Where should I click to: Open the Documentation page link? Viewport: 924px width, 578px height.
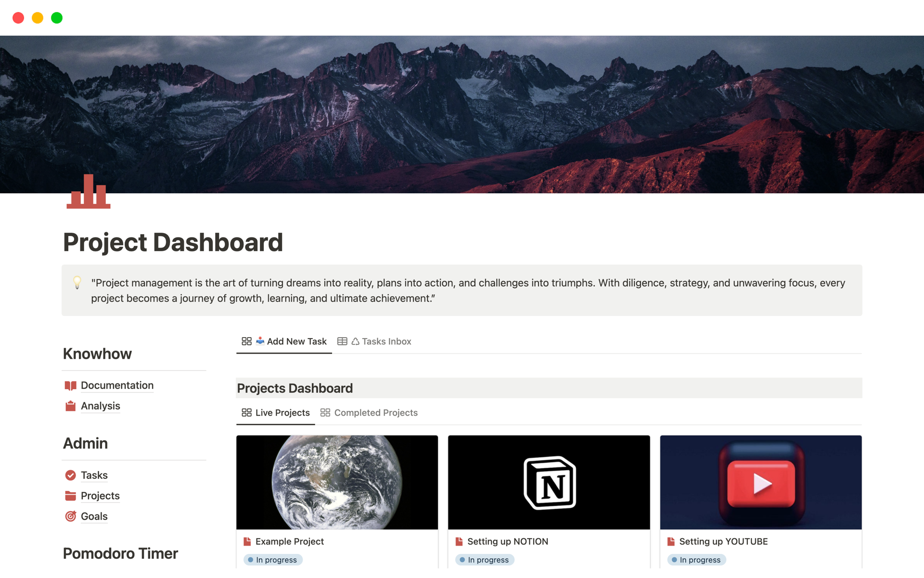tap(117, 385)
